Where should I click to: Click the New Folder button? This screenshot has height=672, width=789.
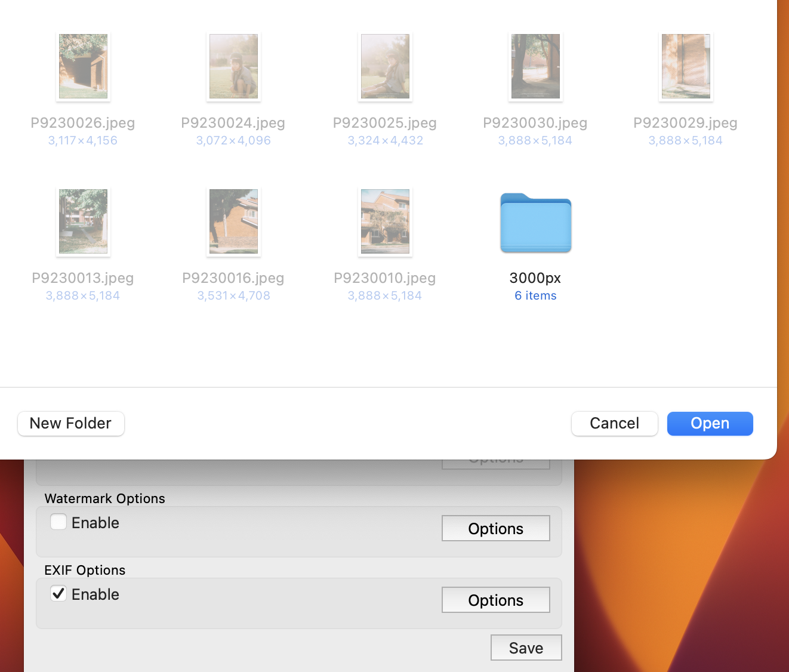click(x=71, y=424)
